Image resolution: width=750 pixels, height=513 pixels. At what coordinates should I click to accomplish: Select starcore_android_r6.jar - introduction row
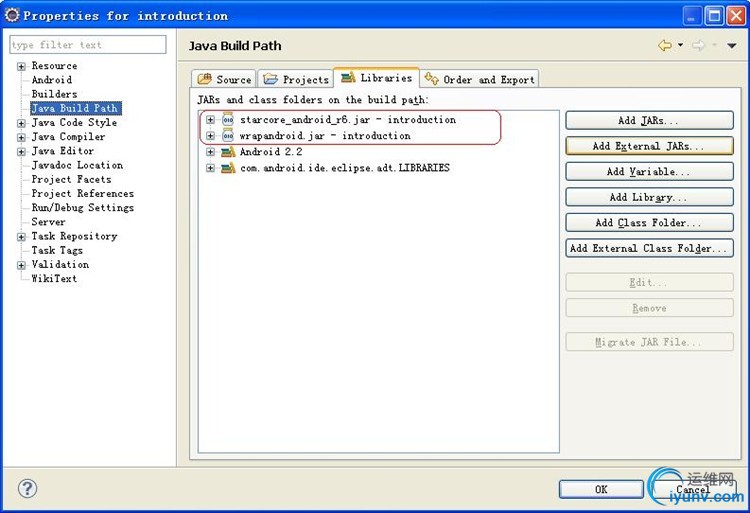tap(348, 120)
